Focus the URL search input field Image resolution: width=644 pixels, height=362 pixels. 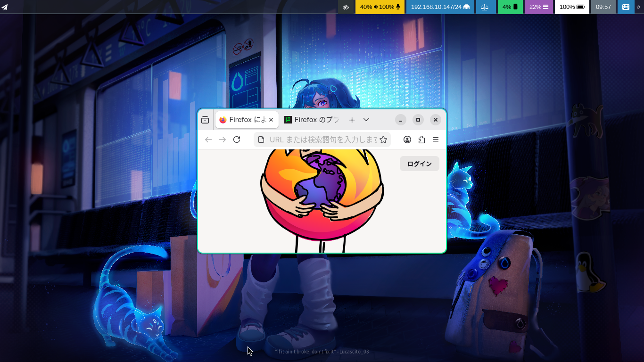323,140
